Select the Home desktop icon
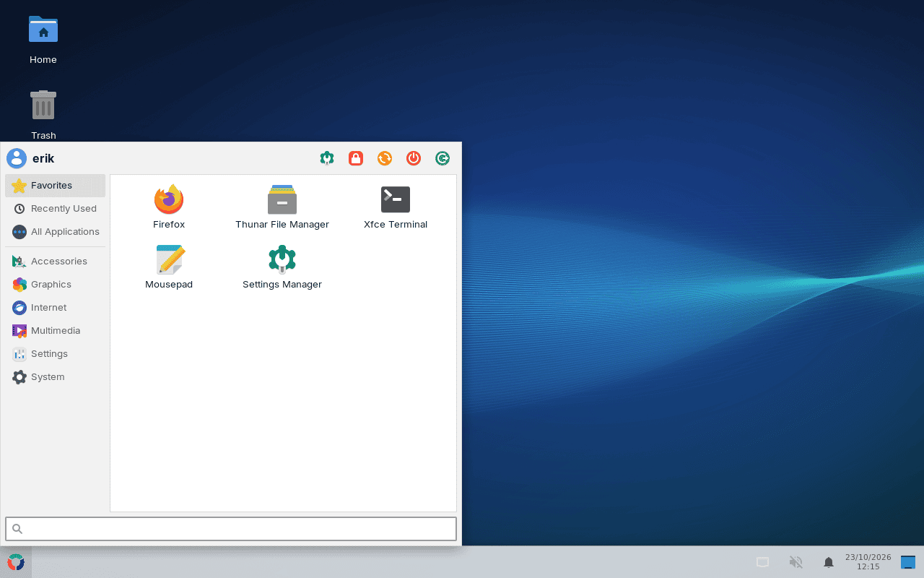 pos(43,40)
